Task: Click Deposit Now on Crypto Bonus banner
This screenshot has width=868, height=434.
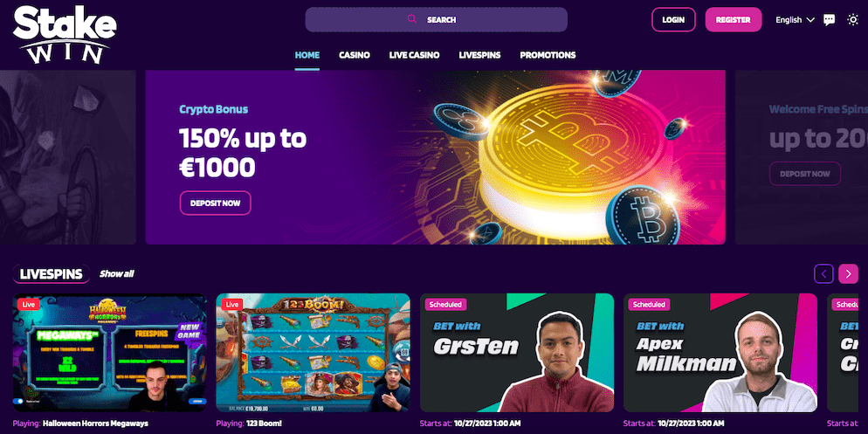Action: pyautogui.click(x=216, y=203)
